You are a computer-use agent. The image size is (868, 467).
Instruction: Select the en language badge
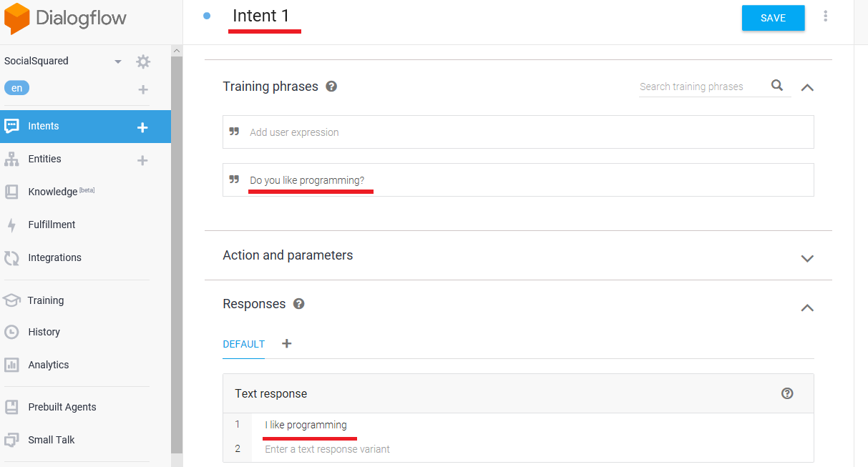pyautogui.click(x=16, y=88)
